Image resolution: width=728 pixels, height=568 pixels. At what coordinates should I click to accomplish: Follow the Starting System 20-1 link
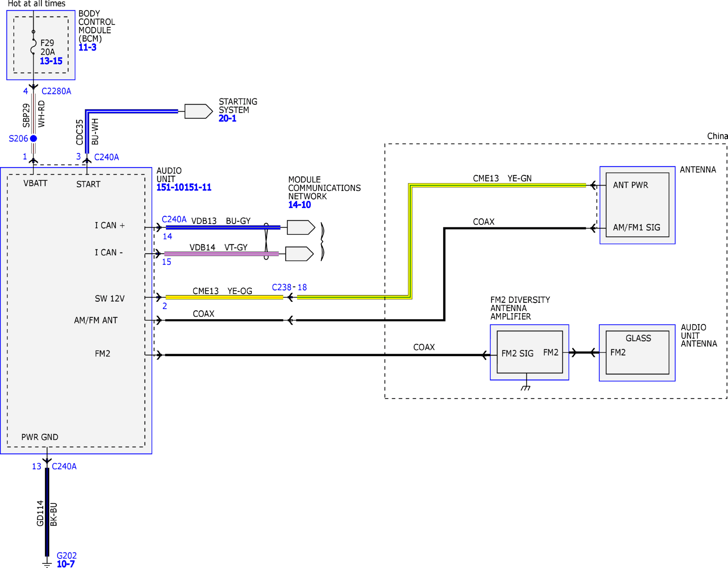pyautogui.click(x=227, y=119)
